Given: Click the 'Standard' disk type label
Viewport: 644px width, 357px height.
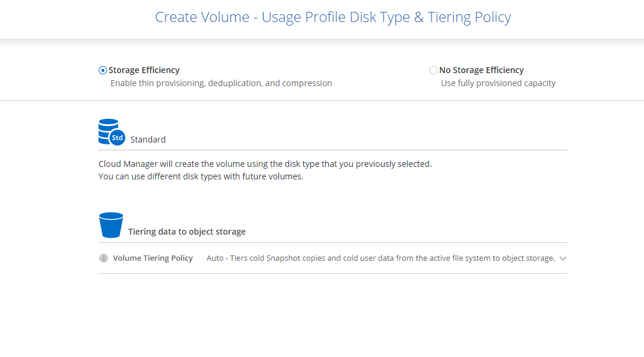Looking at the screenshot, I should pyautogui.click(x=148, y=139).
